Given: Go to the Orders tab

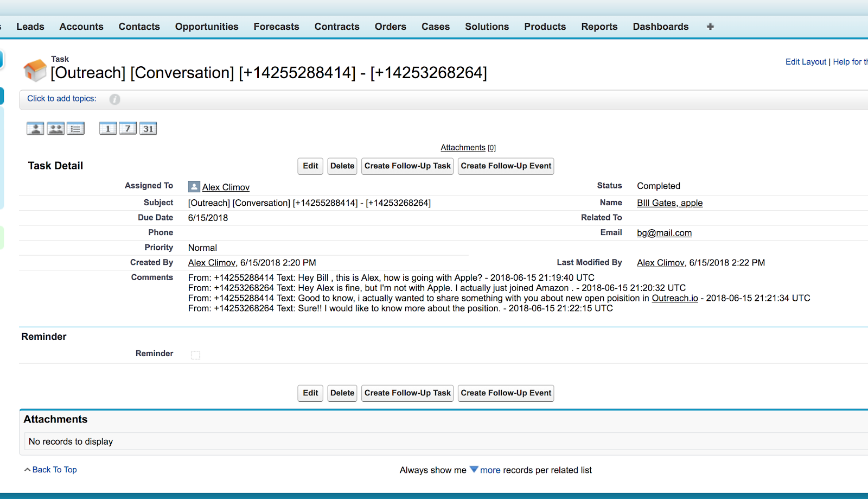Looking at the screenshot, I should (x=391, y=27).
